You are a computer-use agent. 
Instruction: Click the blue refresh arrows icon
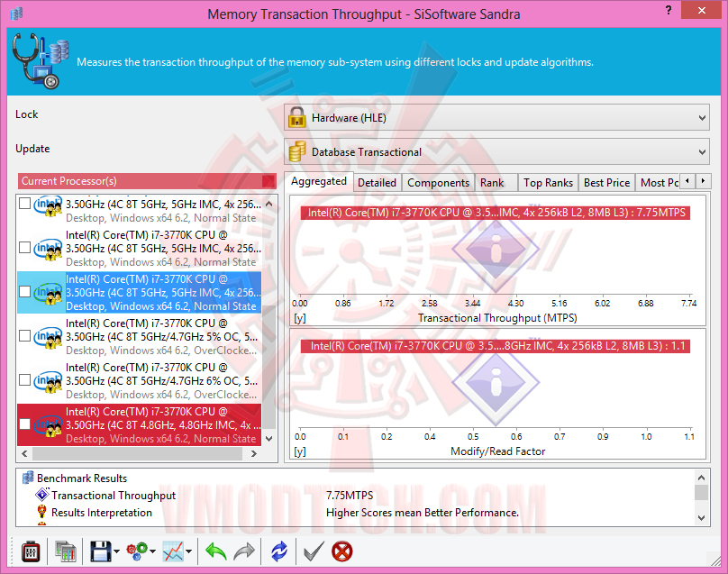(279, 551)
